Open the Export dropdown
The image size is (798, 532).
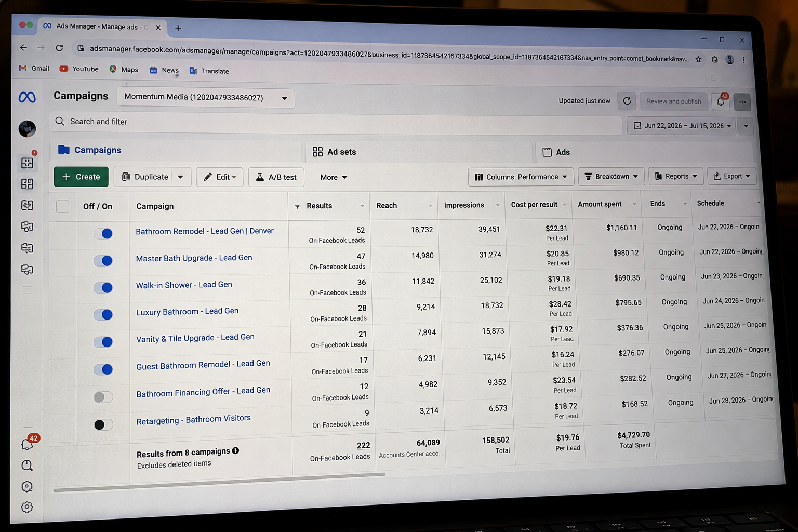click(x=732, y=176)
